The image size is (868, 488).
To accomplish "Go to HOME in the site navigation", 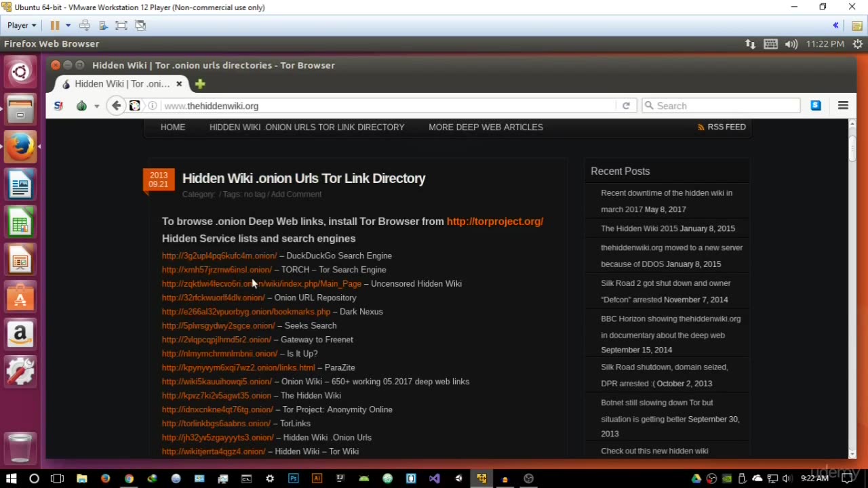I will (173, 127).
